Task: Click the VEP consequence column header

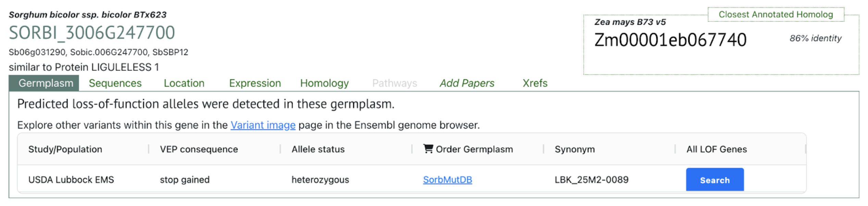Action: point(199,149)
